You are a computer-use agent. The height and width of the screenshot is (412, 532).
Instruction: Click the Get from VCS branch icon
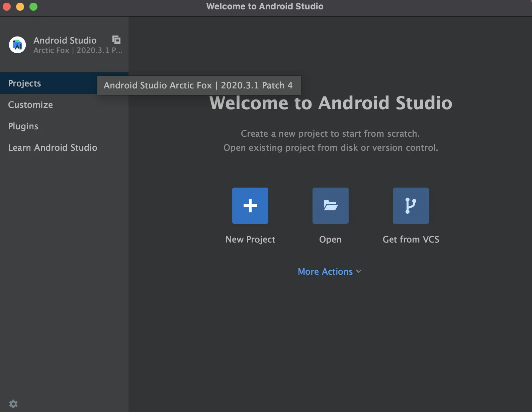[411, 206]
